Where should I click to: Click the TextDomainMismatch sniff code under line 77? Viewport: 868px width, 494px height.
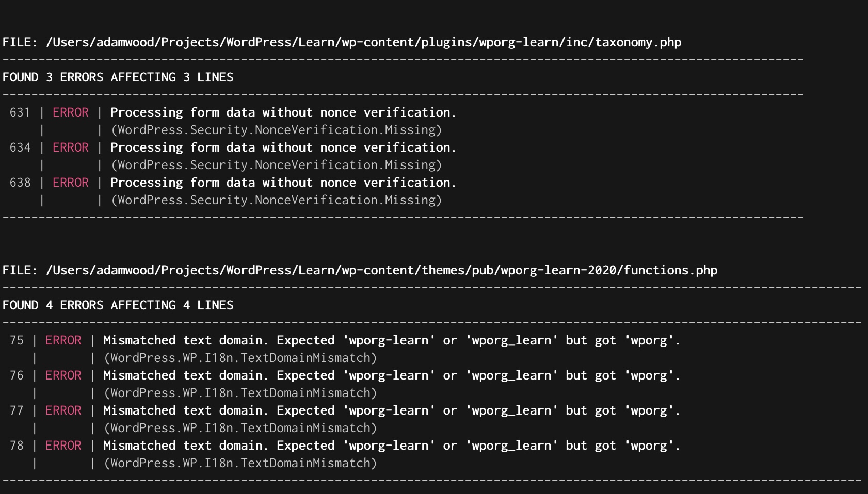coord(240,428)
